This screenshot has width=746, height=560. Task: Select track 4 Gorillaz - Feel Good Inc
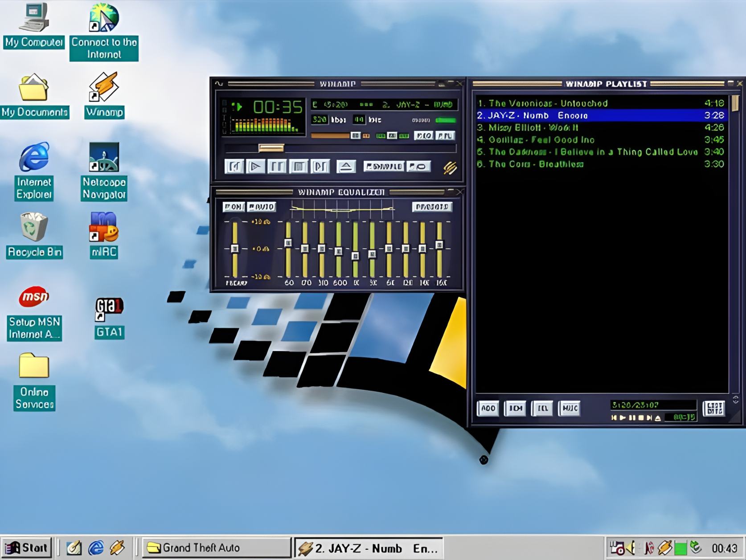600,140
